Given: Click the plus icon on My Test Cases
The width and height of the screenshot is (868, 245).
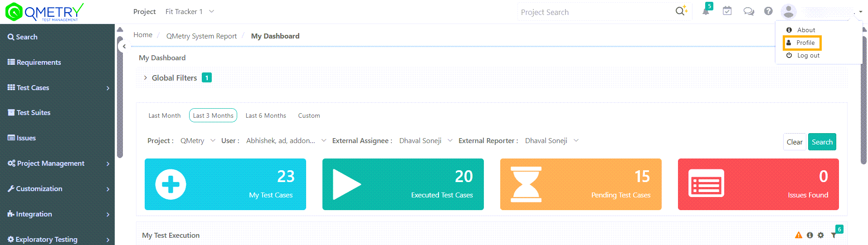Looking at the screenshot, I should (171, 184).
